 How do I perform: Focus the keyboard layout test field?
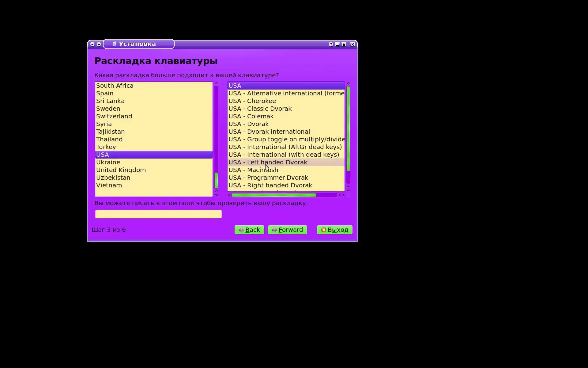click(158, 214)
